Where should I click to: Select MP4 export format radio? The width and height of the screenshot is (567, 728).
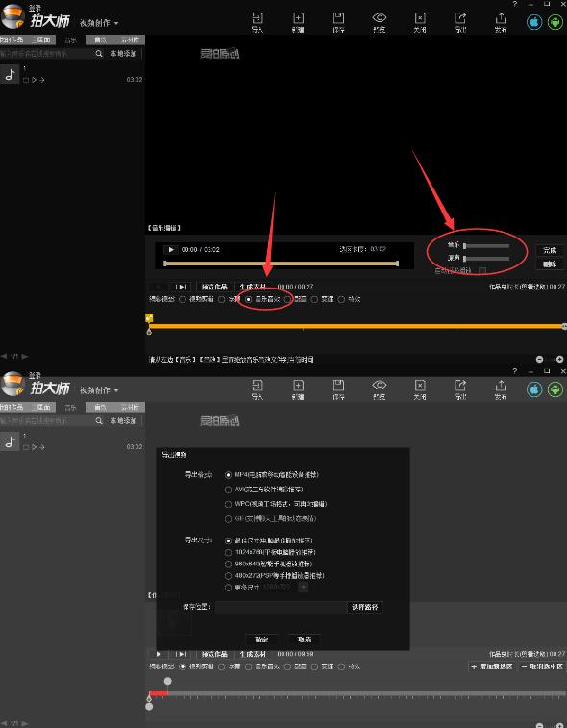228,475
